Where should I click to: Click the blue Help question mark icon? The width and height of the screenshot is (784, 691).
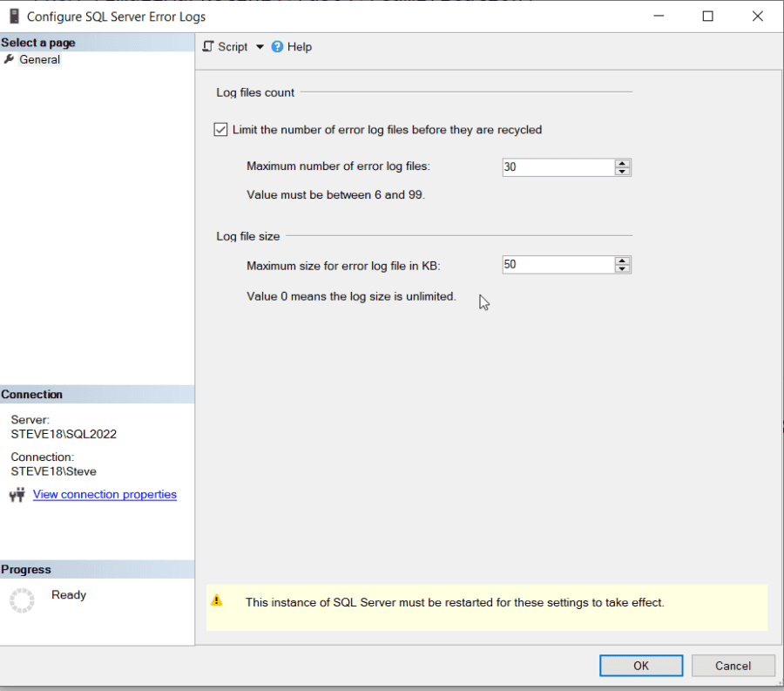tap(279, 46)
